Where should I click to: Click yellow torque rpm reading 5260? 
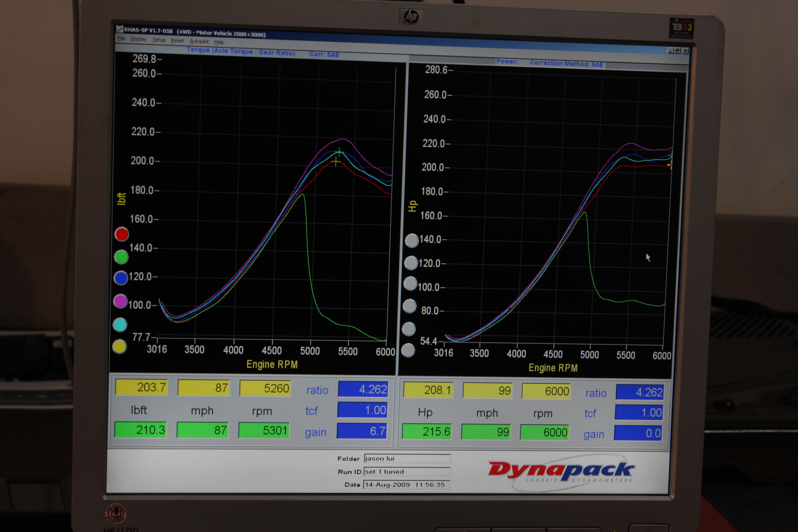pyautogui.click(x=265, y=388)
